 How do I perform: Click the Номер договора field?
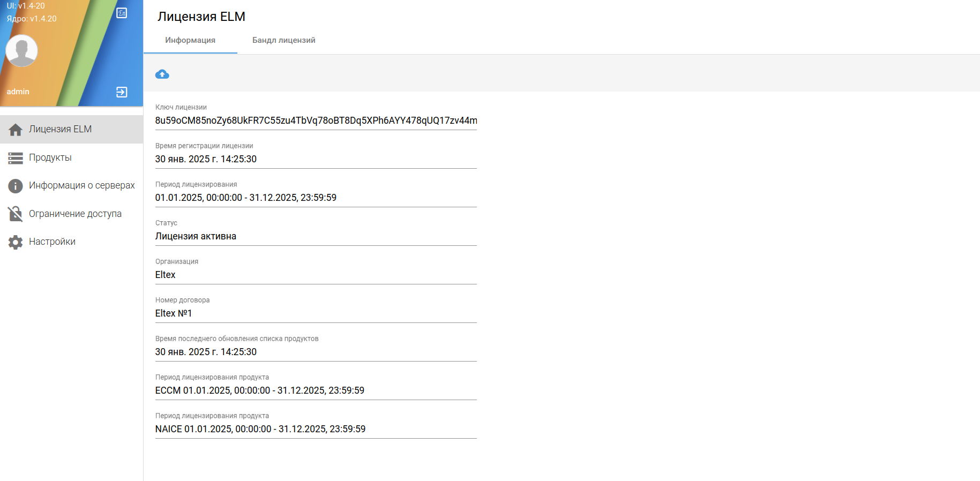click(316, 313)
